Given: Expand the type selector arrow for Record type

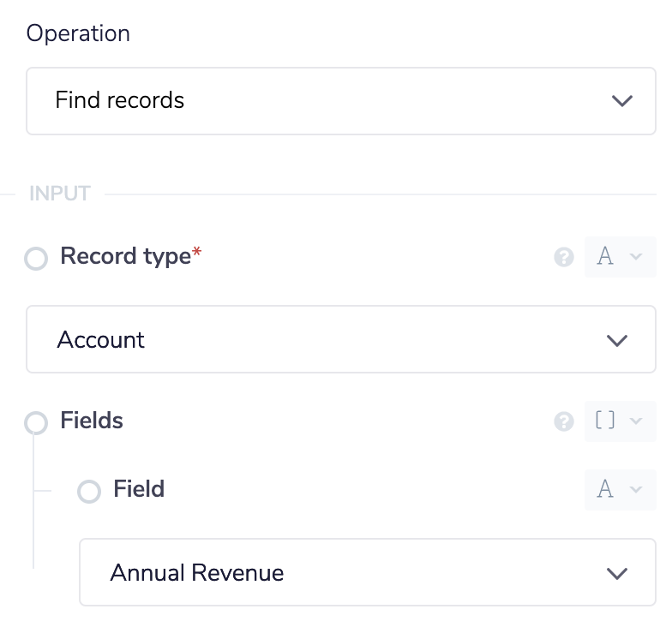Looking at the screenshot, I should click(x=635, y=257).
